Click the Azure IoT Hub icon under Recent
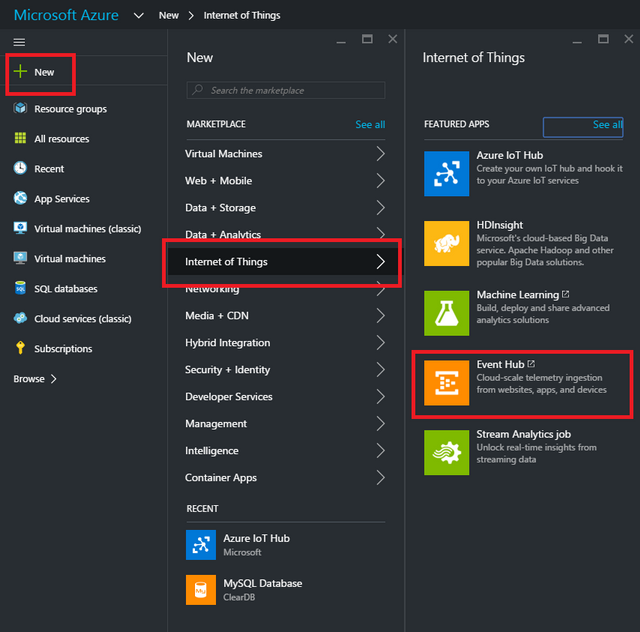The height and width of the screenshot is (632, 640). [201, 545]
